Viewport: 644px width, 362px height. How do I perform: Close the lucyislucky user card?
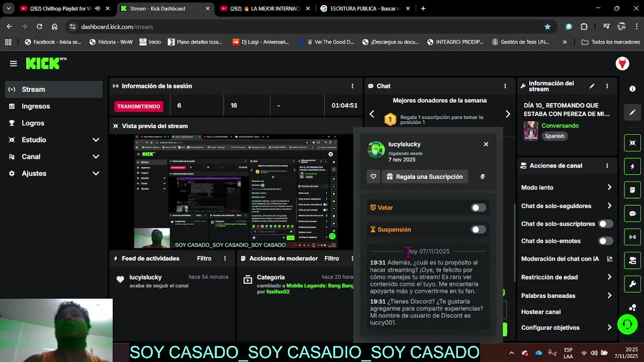pyautogui.click(x=486, y=144)
